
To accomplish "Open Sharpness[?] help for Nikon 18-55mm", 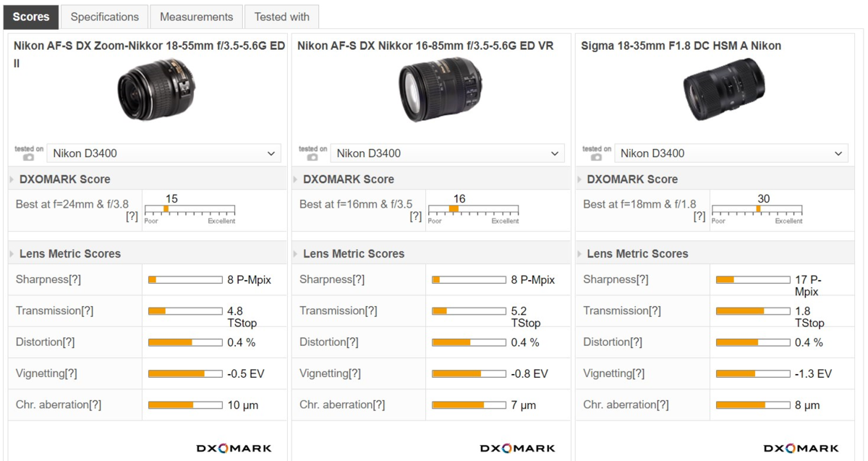I will tap(75, 279).
